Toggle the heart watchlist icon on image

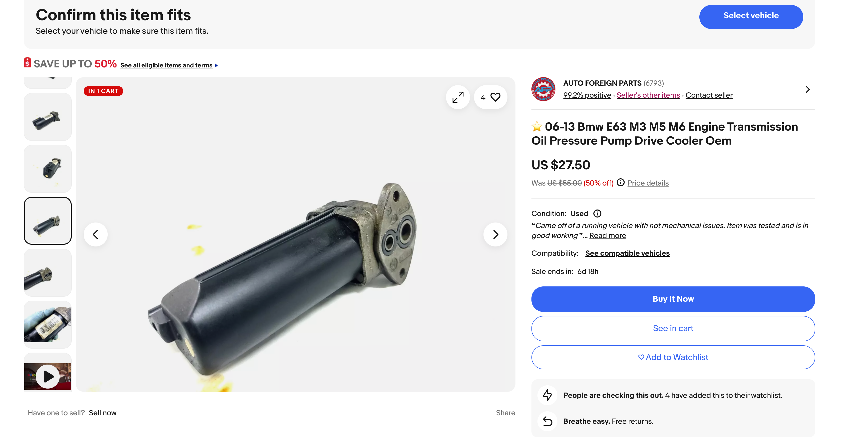(x=495, y=97)
